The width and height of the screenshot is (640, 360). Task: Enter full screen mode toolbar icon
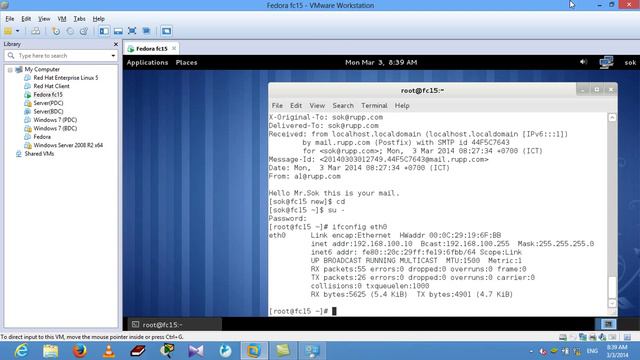pos(132,31)
